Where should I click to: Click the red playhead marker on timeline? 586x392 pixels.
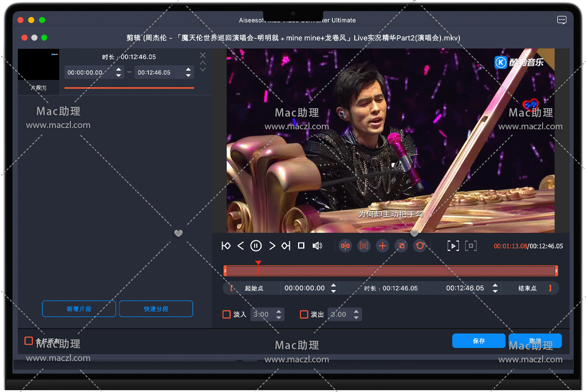(258, 263)
